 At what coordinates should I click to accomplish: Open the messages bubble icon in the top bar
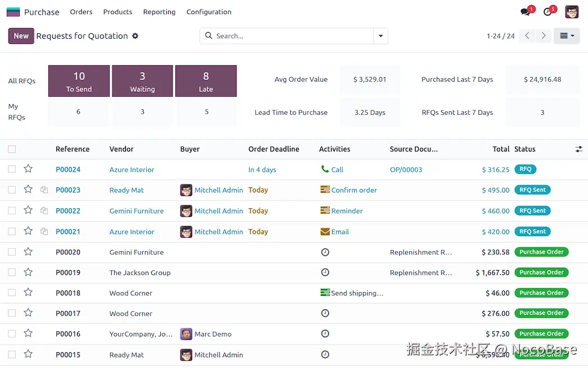pyautogui.click(x=524, y=11)
